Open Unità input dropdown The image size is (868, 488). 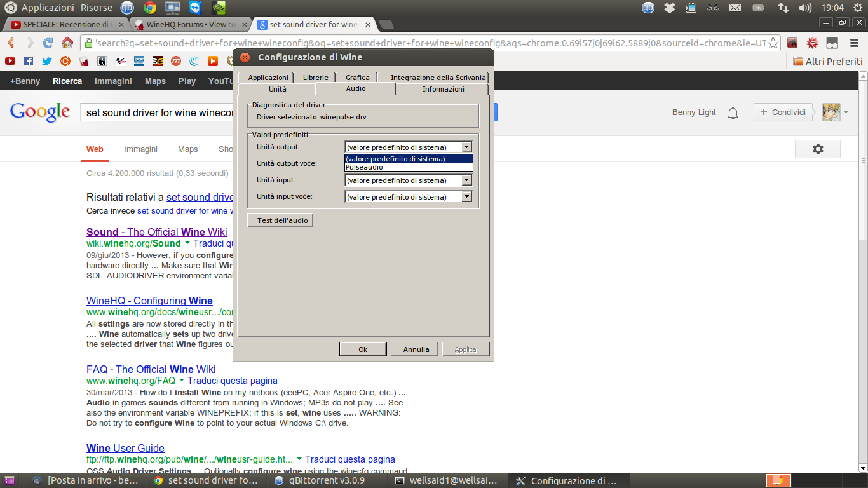(x=409, y=180)
